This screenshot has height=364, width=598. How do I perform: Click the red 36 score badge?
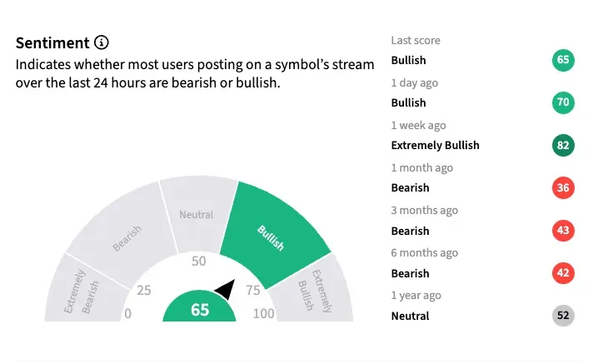(563, 188)
